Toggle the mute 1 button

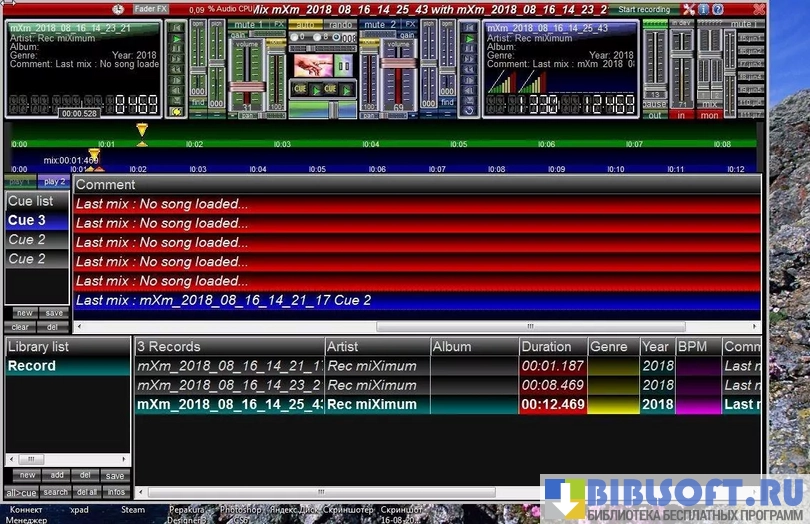(x=248, y=23)
